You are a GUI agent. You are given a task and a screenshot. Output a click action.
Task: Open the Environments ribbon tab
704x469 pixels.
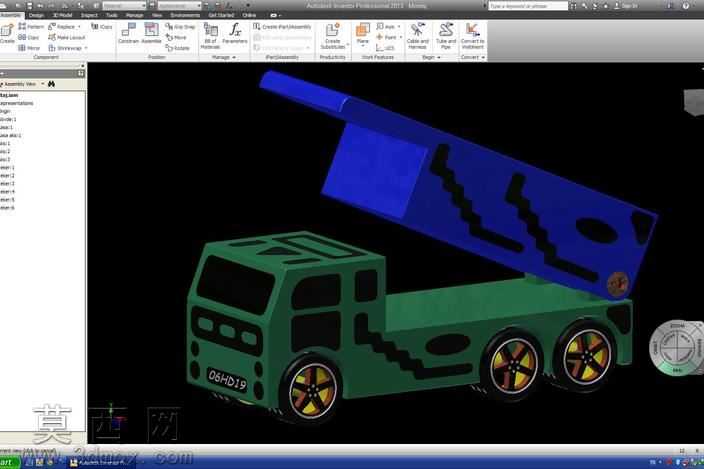pos(185,15)
